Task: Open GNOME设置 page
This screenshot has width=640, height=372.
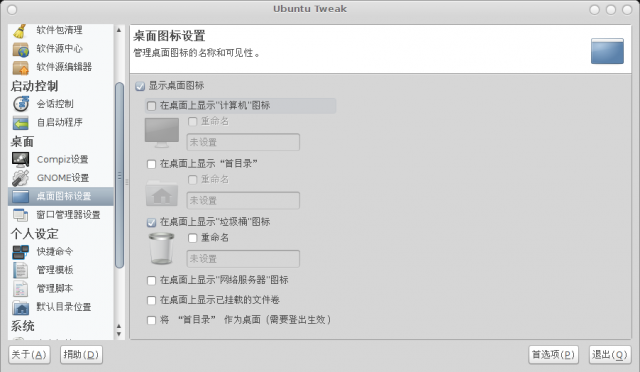Action: [x=63, y=178]
